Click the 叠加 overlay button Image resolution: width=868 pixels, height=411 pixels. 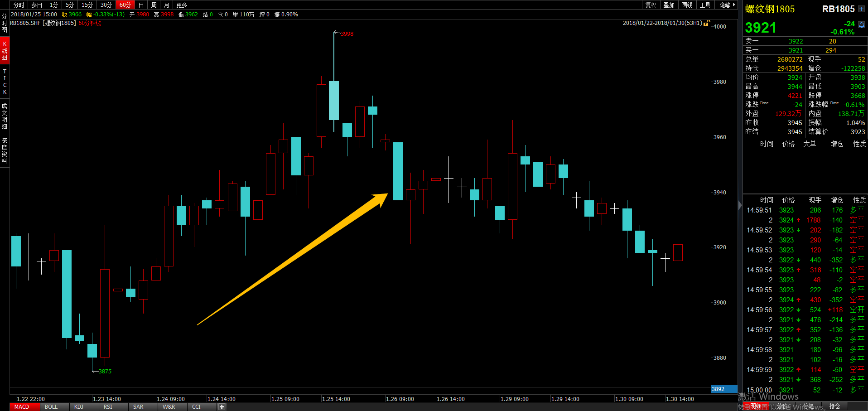[669, 5]
